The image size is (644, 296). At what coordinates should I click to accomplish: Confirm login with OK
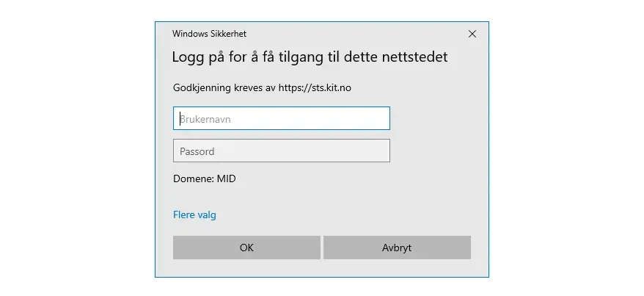click(x=246, y=248)
